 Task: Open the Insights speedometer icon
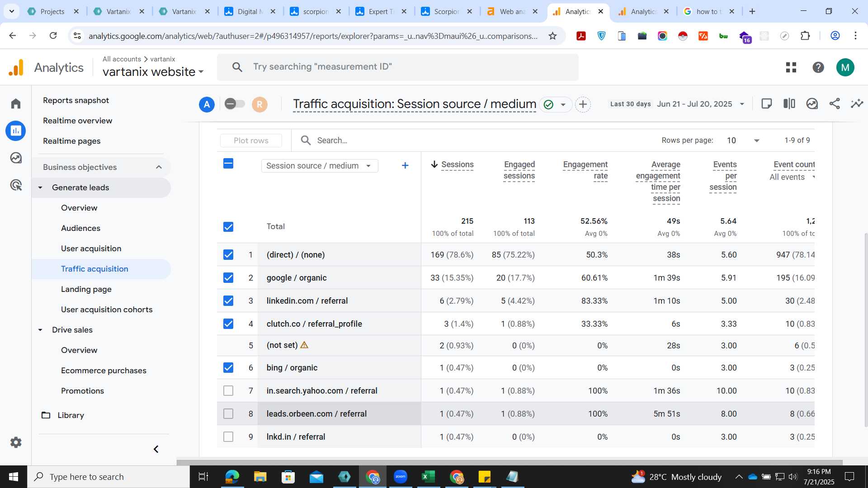(x=812, y=104)
